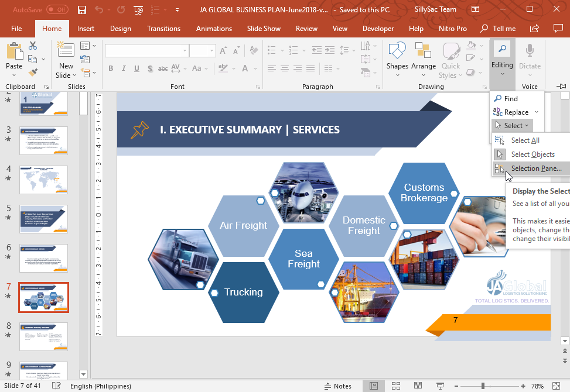Click Select All in the Select menu
Screen dimensions: 570x392
(525, 140)
